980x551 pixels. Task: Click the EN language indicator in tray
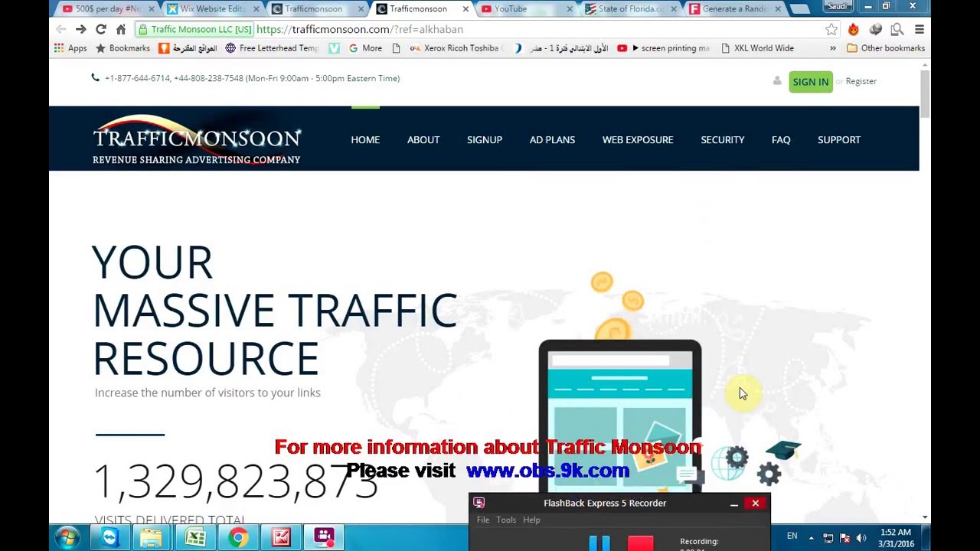tap(792, 536)
